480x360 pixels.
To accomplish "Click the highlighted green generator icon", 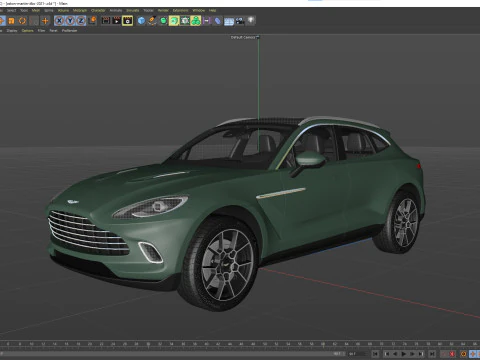I will point(174,21).
